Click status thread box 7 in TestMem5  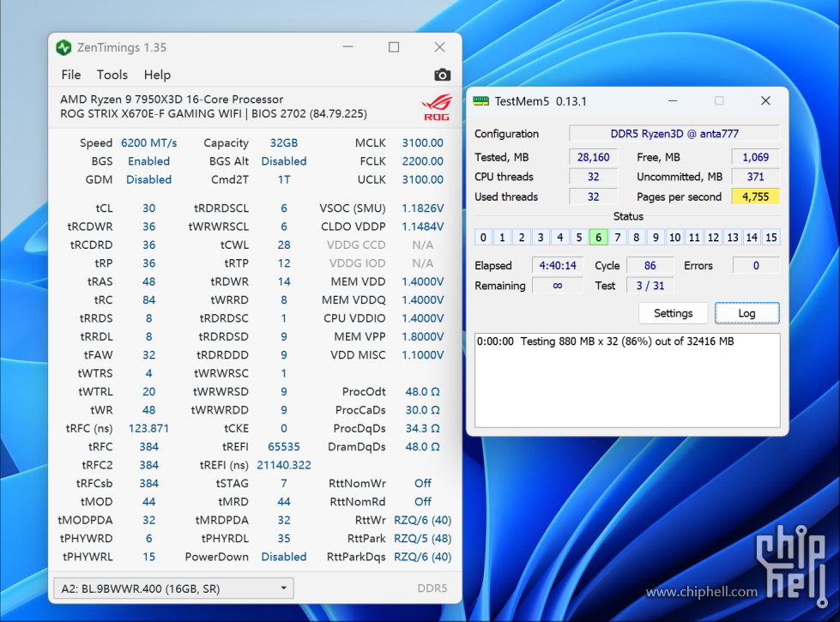tap(617, 238)
